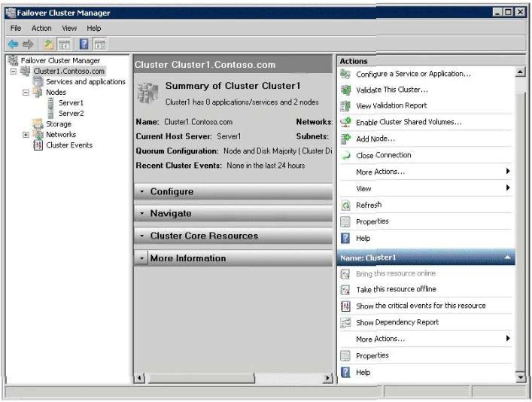
Task: Open the upper More Actions submenu arrow
Action: (x=508, y=171)
